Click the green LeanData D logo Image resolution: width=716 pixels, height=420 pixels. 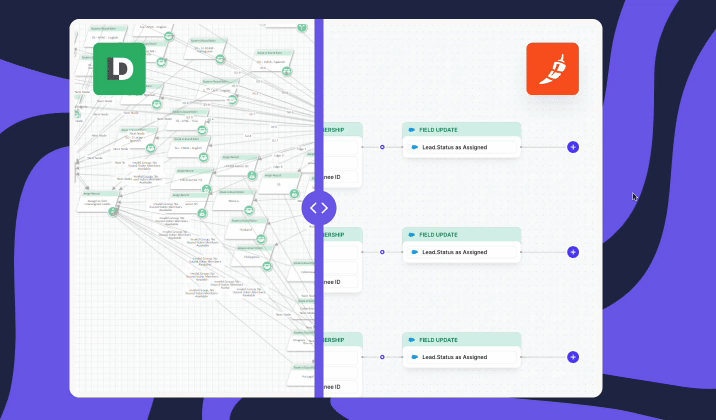tap(120, 69)
